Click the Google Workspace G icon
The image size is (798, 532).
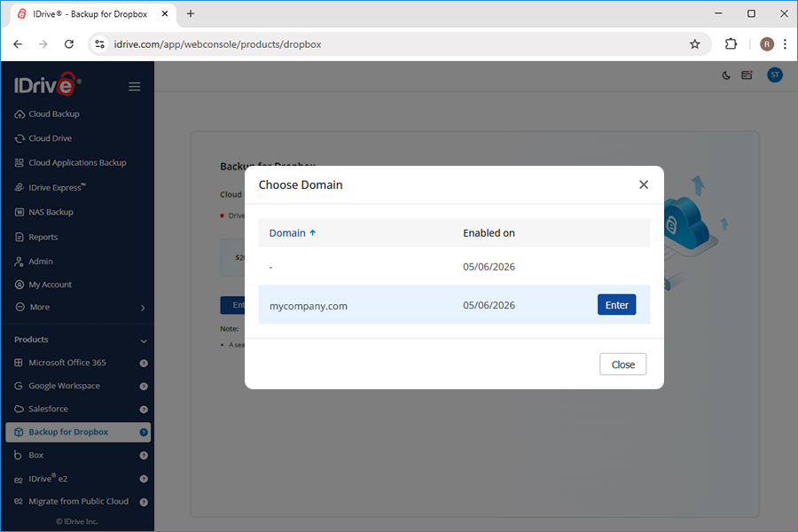click(19, 386)
